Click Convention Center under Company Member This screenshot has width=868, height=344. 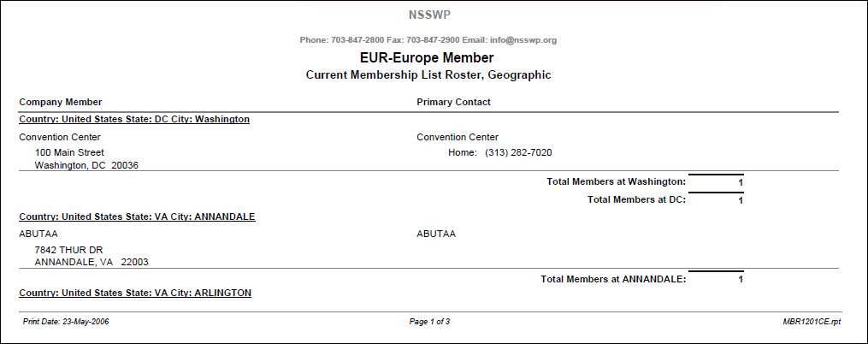(60, 137)
